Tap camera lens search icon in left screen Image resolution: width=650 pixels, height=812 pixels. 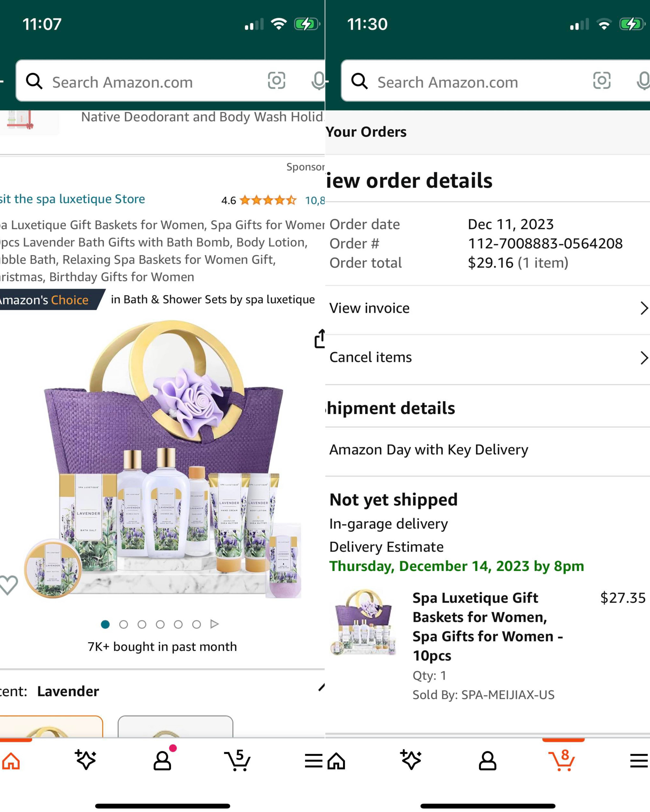[x=276, y=81]
